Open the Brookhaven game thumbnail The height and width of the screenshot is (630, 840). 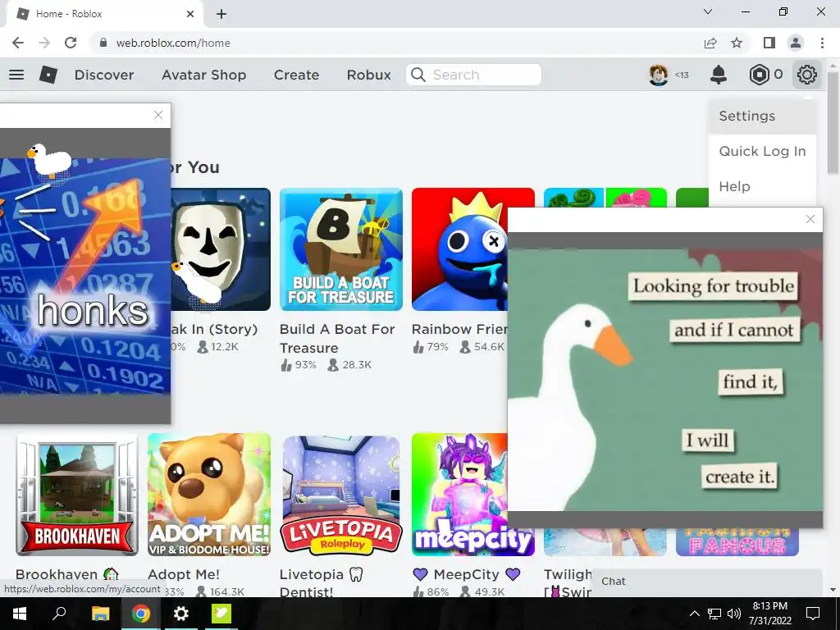77,495
